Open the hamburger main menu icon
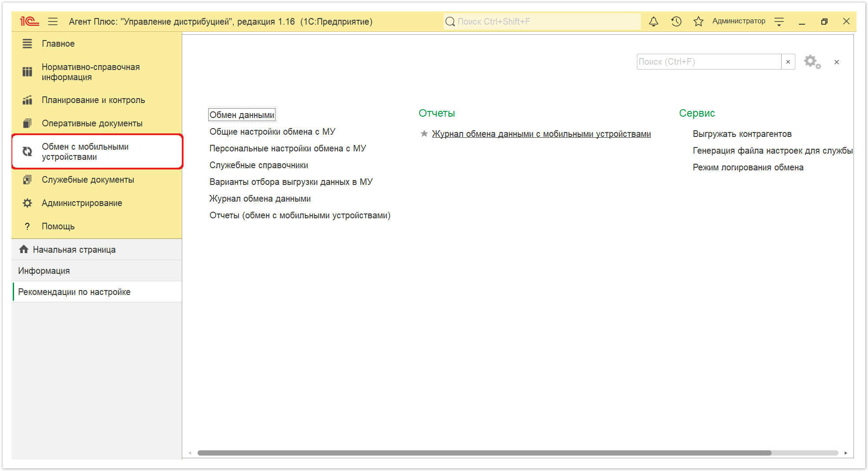The image size is (868, 471). tap(53, 21)
